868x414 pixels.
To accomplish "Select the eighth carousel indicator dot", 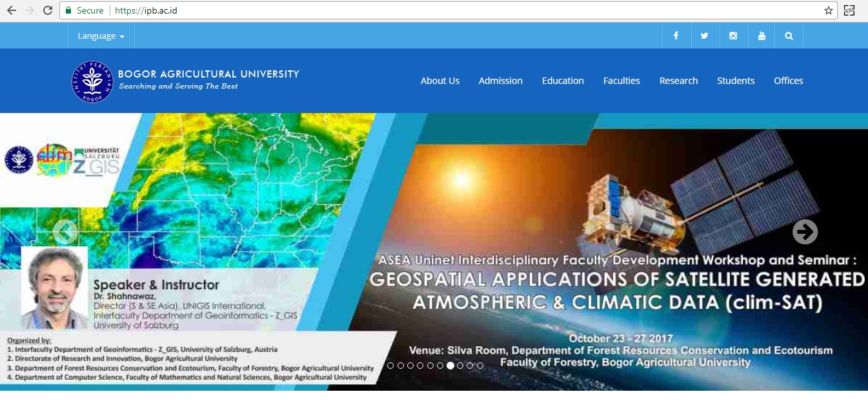I will 460,366.
